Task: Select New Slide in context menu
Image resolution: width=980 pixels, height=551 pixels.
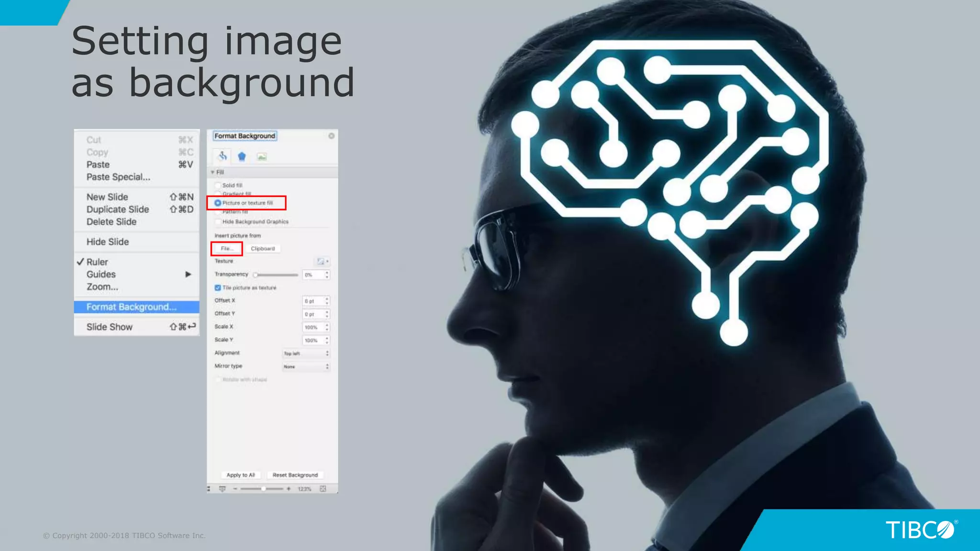Action: [x=137, y=197]
